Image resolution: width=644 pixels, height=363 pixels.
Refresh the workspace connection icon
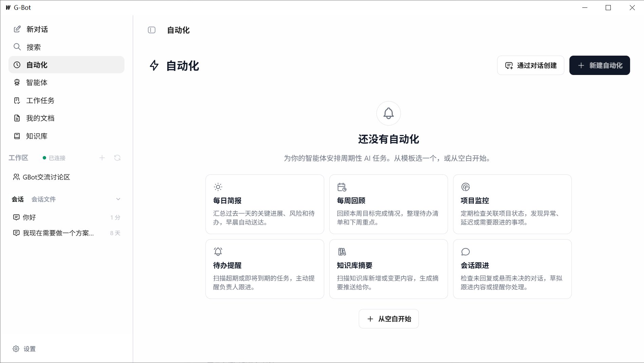(117, 158)
